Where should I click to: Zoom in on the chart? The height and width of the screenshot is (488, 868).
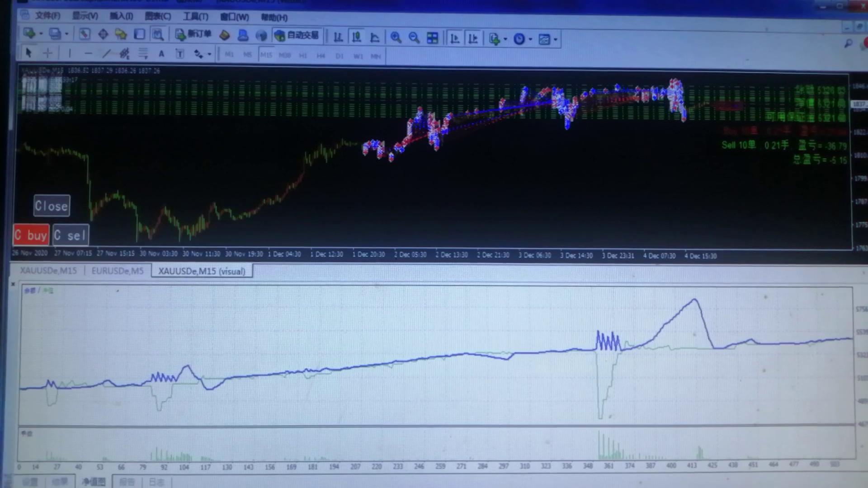pyautogui.click(x=396, y=38)
